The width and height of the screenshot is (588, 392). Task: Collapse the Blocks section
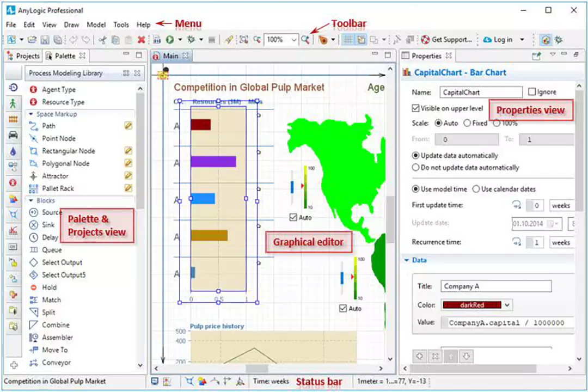coord(30,201)
